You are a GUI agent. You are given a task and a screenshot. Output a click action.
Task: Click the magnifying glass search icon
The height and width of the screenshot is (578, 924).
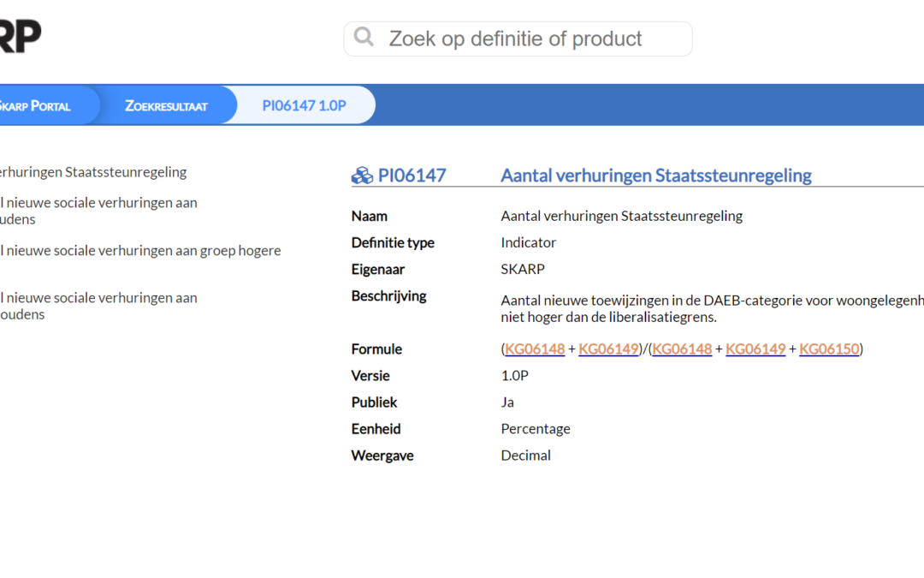pos(364,37)
